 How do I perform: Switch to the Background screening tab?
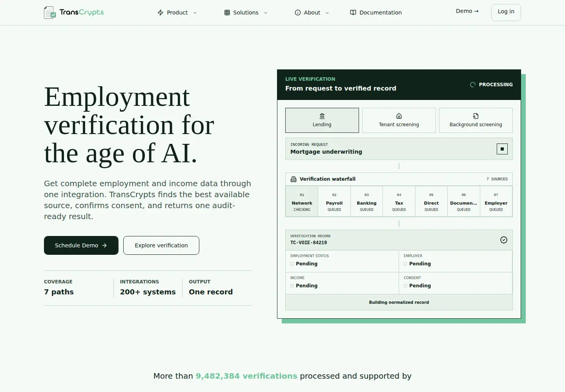click(x=476, y=120)
